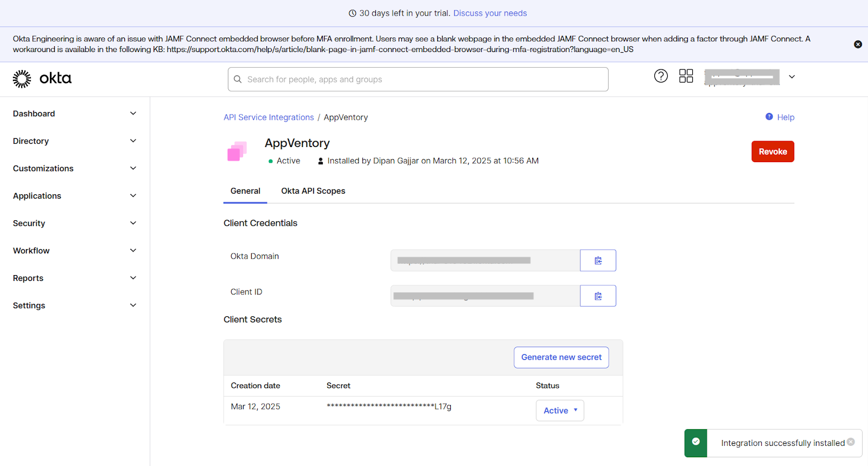Click the Client Secrets heading
868x466 pixels.
coord(253,320)
